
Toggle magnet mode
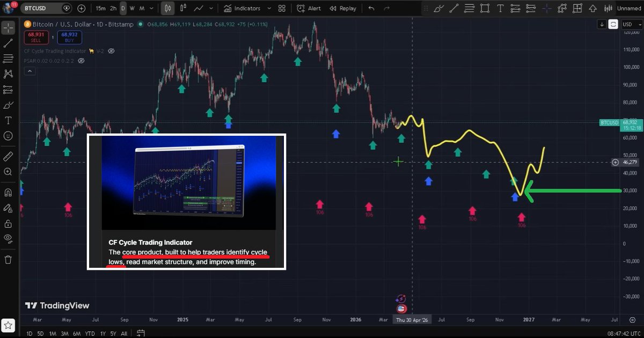(x=8, y=192)
